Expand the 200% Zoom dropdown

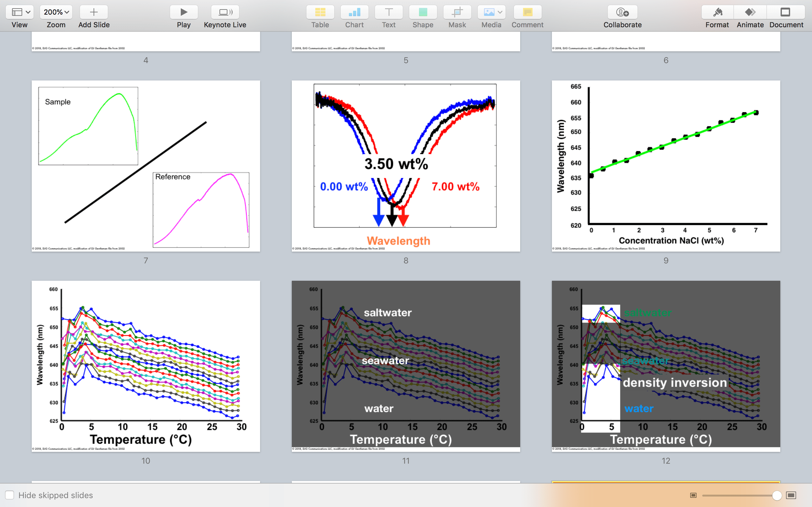point(56,12)
